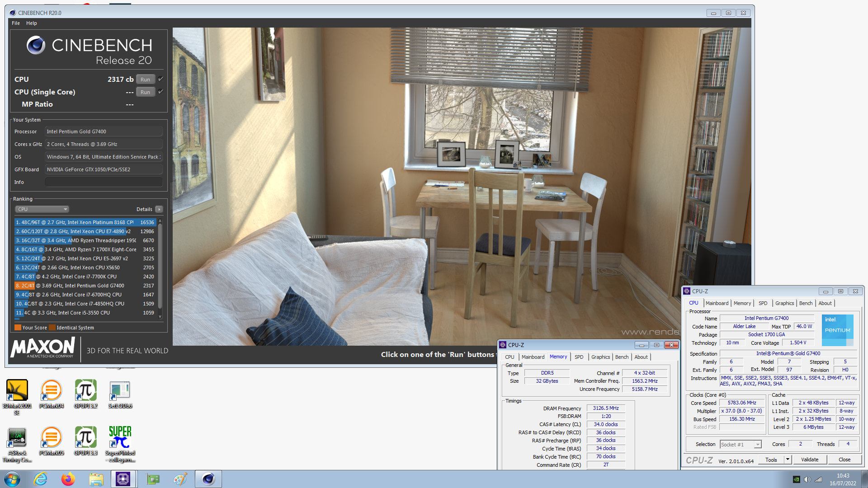This screenshot has height=488, width=868.
Task: Open NVIDIA tray icon
Action: [797, 479]
